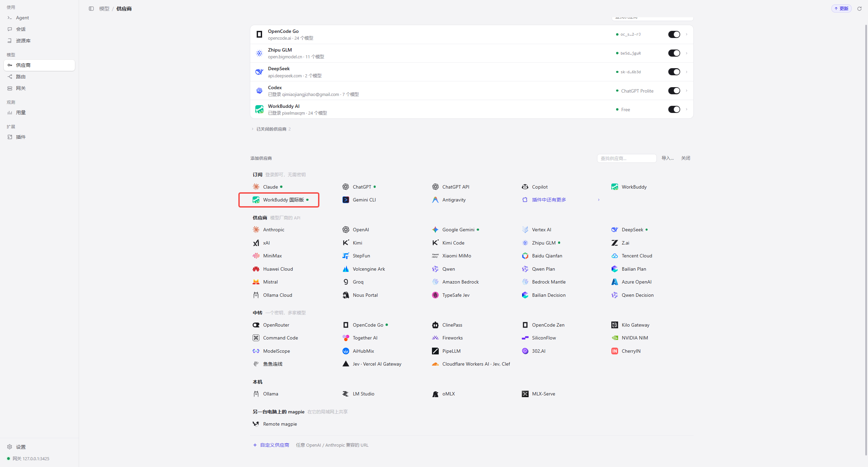Open 路由 in the sidebar
The height and width of the screenshot is (467, 868).
tap(39, 77)
